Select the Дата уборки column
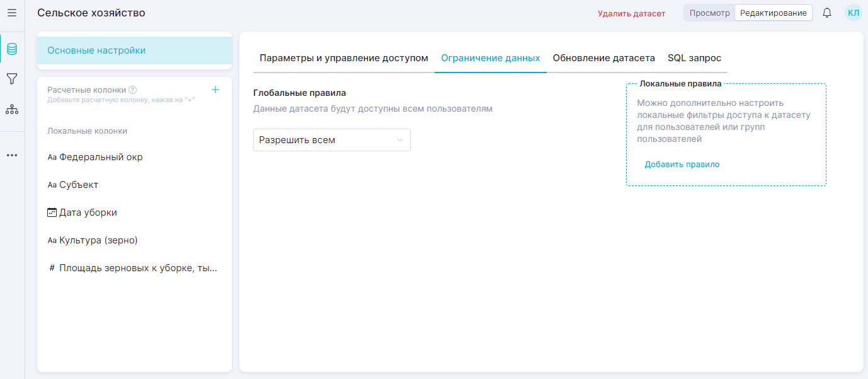868x379 pixels. [x=88, y=213]
